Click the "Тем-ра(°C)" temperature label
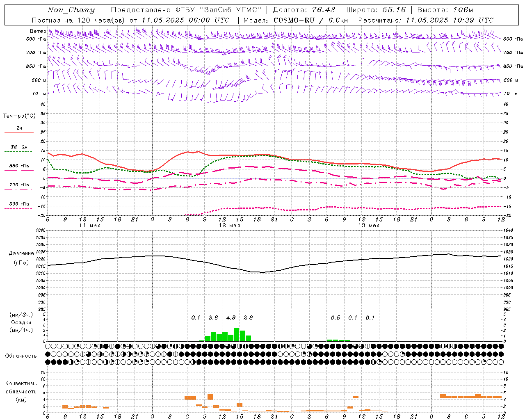This screenshot has height=420, width=525. coord(19,116)
